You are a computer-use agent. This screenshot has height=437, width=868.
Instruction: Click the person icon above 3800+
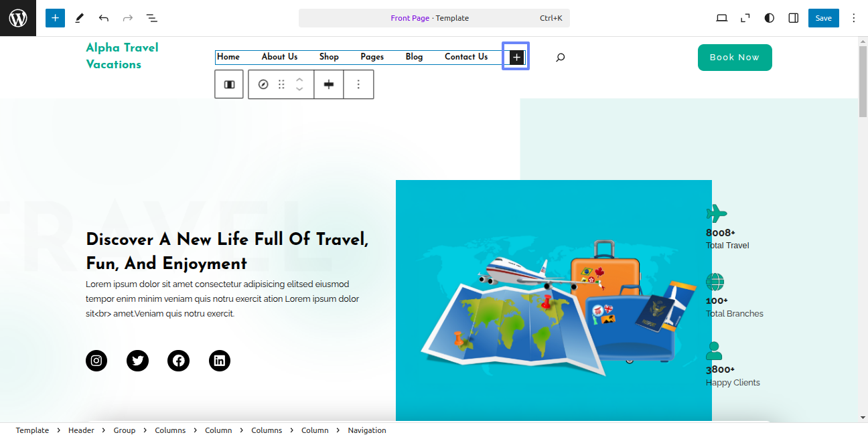click(x=714, y=351)
